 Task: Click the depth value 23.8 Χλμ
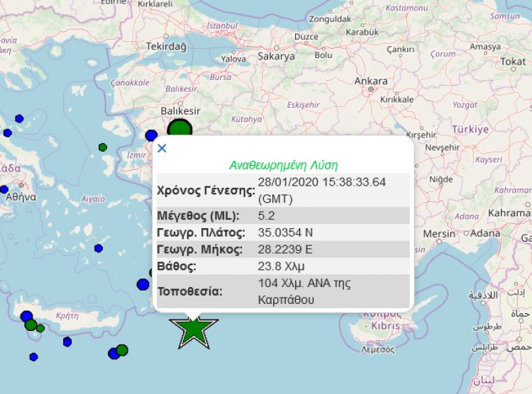[x=282, y=266]
